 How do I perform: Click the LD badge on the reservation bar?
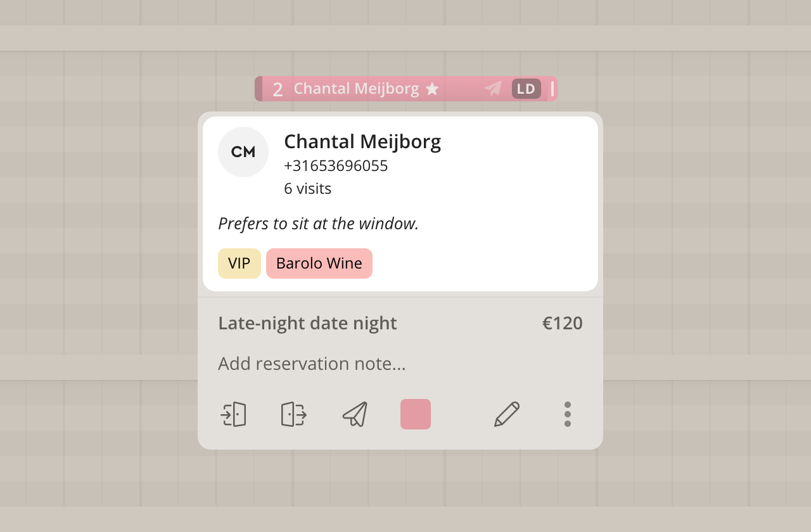tap(527, 89)
